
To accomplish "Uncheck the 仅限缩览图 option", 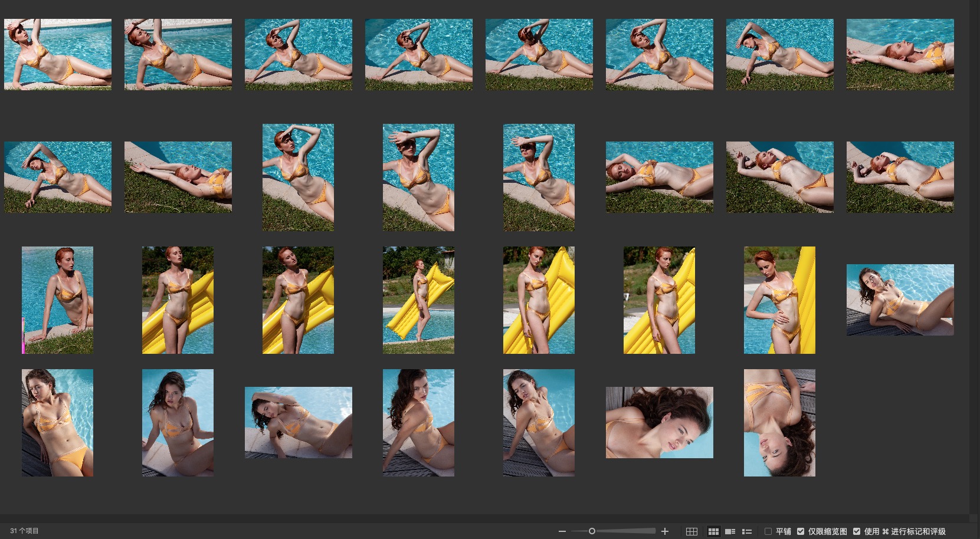I will tap(801, 531).
